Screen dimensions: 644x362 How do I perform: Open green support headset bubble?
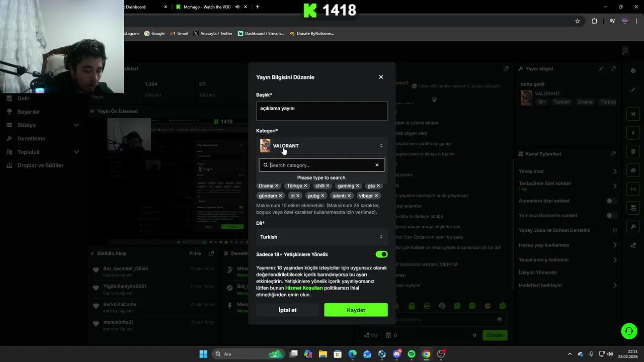click(629, 331)
